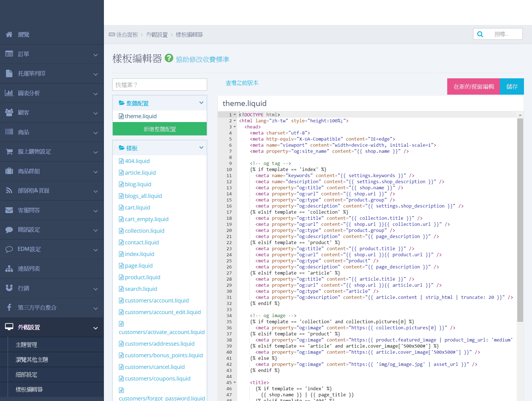The image size is (532, 401).
Task: Open blogs_all.liquid template file
Action: pos(143,196)
